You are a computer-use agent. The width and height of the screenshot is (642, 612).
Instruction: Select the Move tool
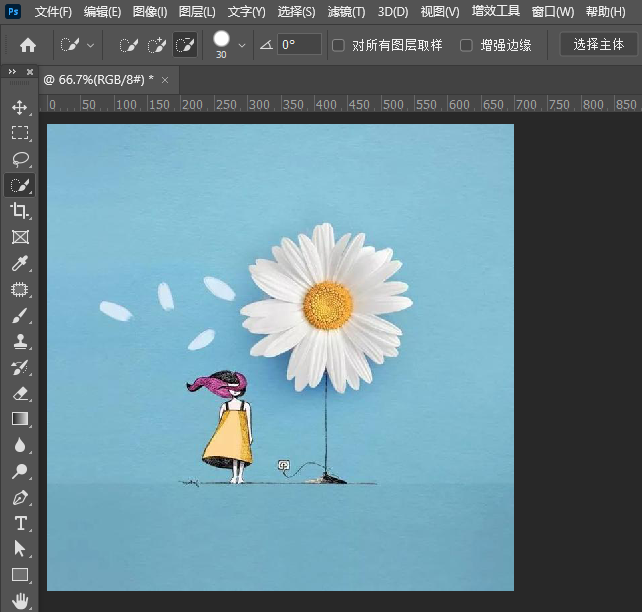(x=19, y=107)
